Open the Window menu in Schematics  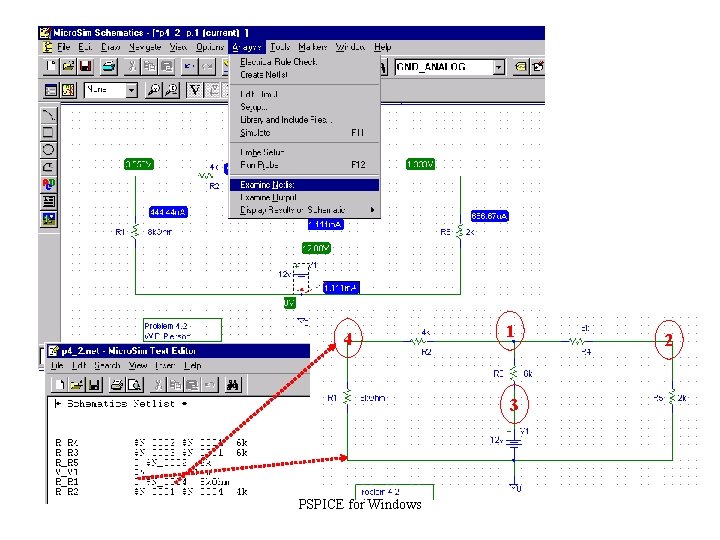click(x=350, y=47)
